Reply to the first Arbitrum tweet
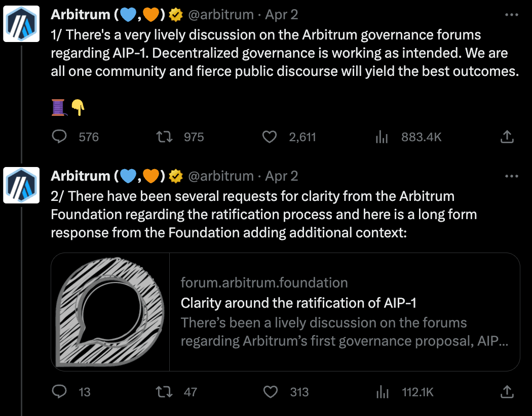 coord(60,137)
